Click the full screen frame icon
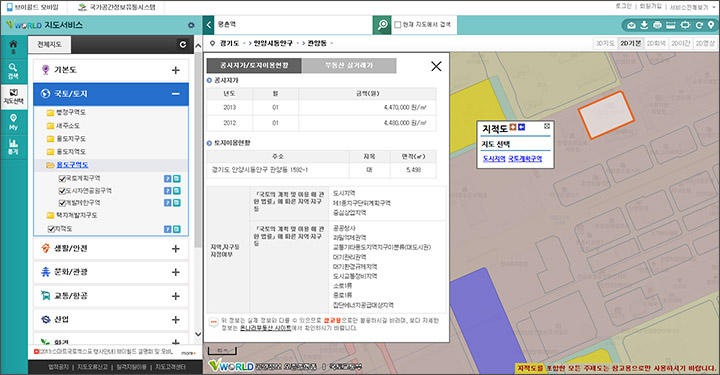 [685, 25]
